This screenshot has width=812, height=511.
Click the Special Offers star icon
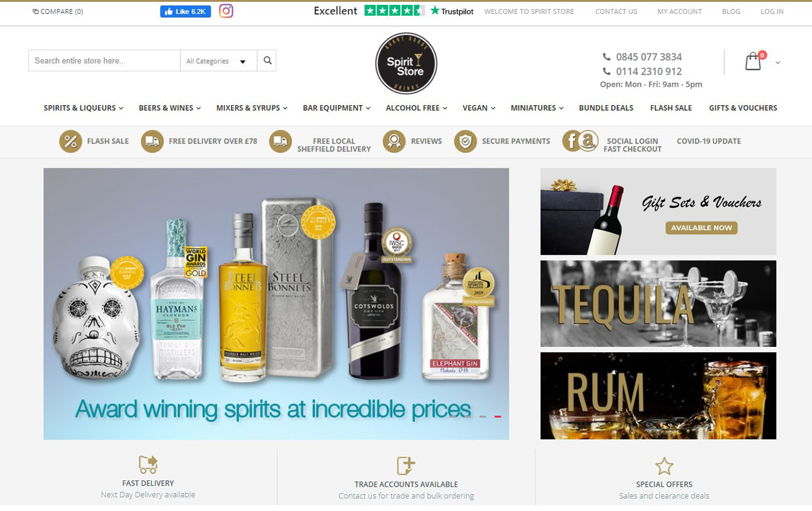pyautogui.click(x=664, y=466)
